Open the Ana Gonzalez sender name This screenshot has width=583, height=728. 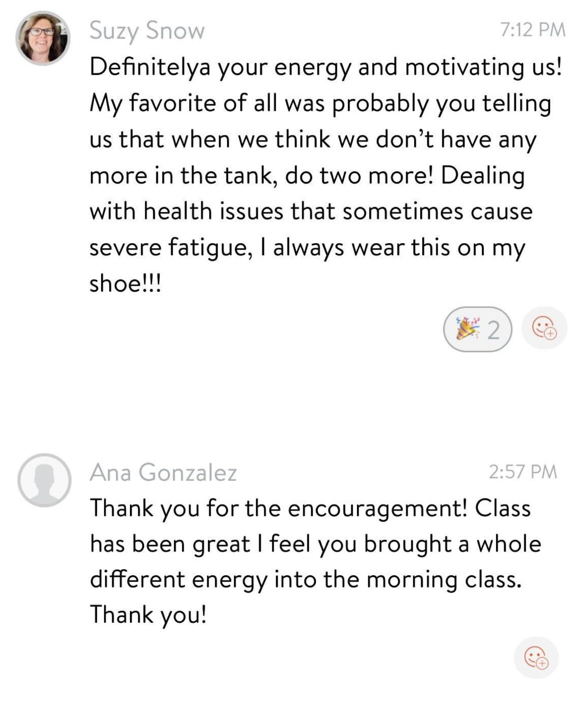pyautogui.click(x=163, y=473)
